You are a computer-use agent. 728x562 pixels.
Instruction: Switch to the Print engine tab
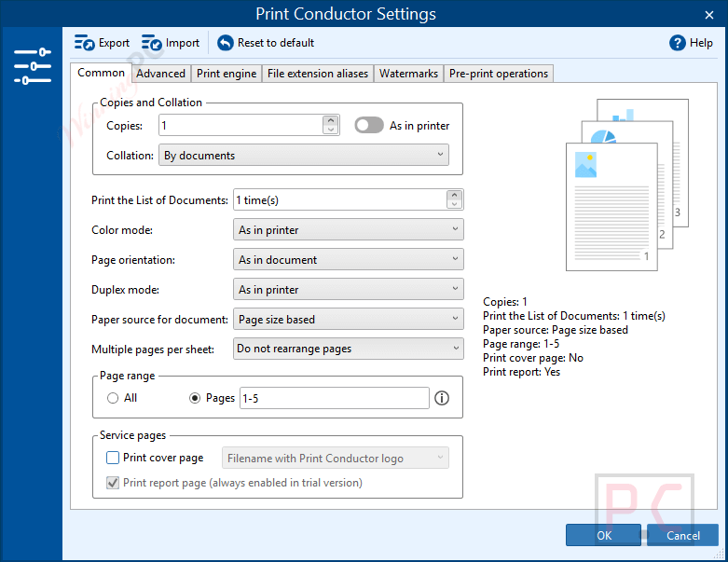[227, 74]
